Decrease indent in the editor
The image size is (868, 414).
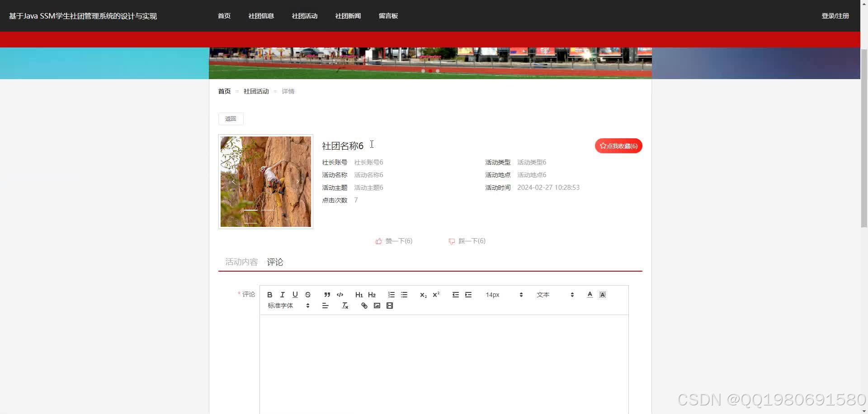455,295
